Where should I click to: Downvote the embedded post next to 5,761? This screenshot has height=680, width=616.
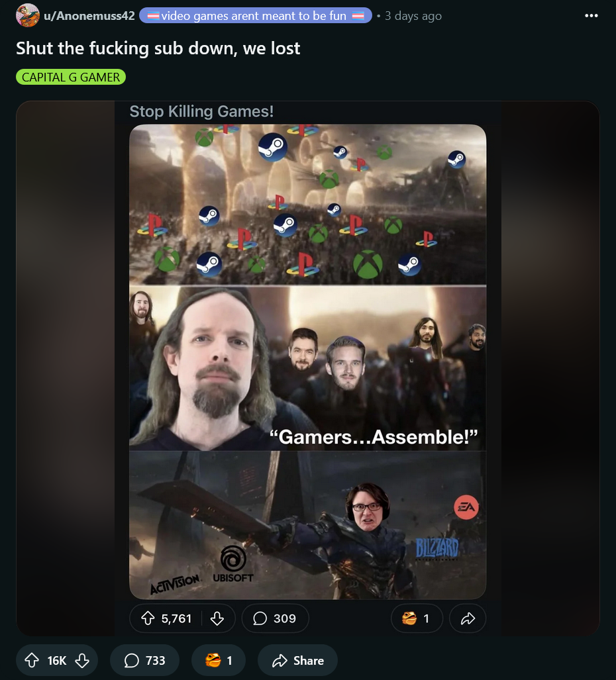point(217,618)
